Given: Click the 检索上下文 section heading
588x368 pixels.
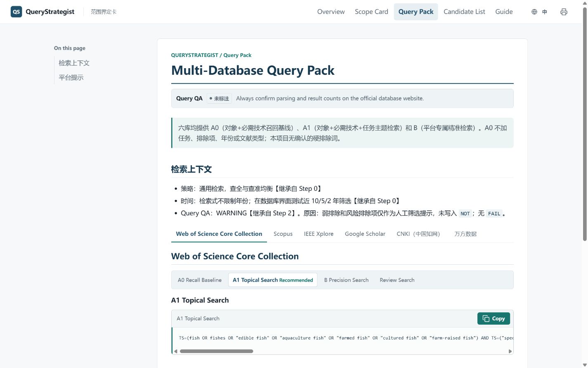Looking at the screenshot, I should 191,169.
